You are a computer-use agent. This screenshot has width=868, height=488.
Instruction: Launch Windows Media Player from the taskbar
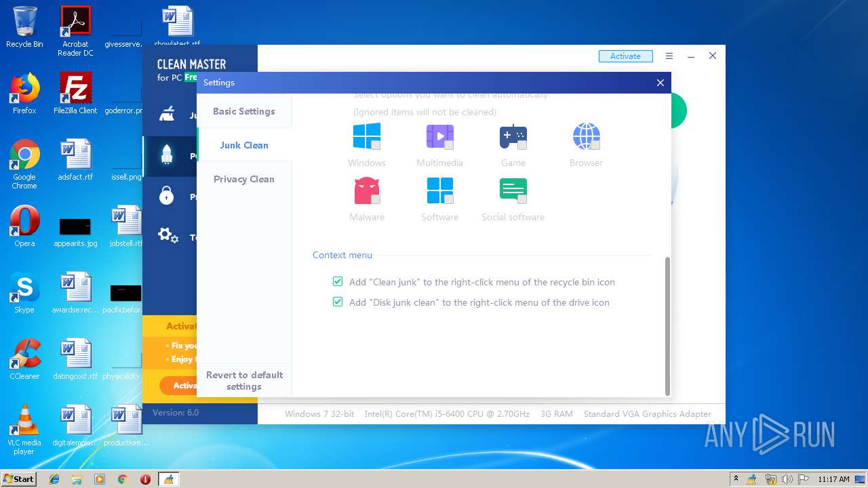100,479
